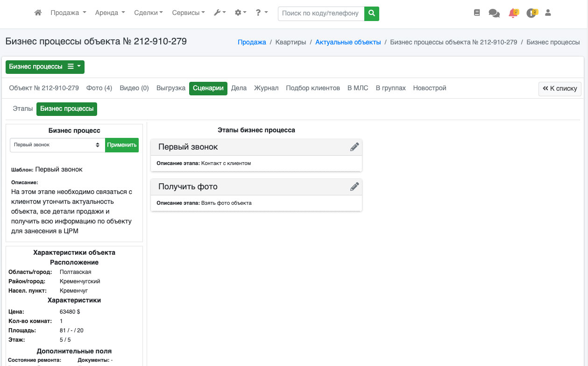Switch to the Видео (0) tab
Viewport: 588px width, 366px height.
coord(134,88)
